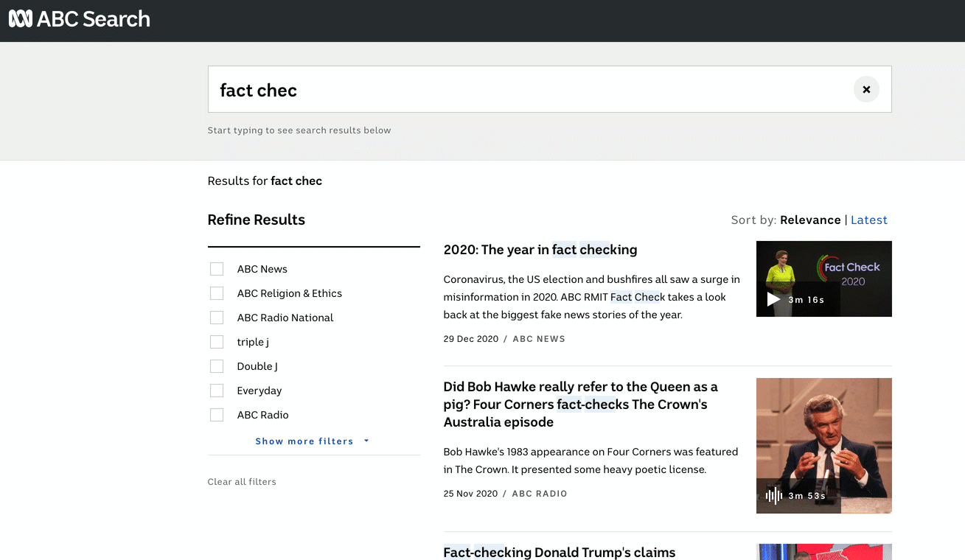
Task: Toggle the Double J checkbox
Action: point(217,366)
